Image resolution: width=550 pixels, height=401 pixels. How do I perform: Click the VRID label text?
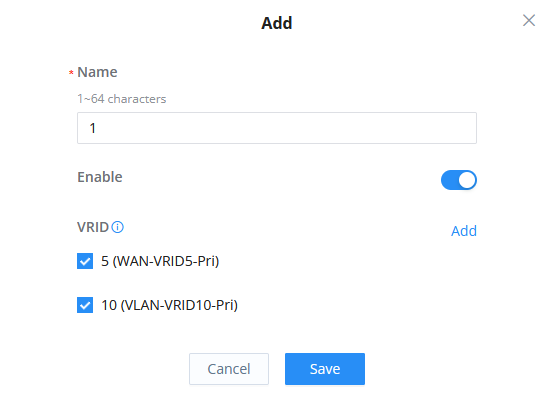[93, 227]
